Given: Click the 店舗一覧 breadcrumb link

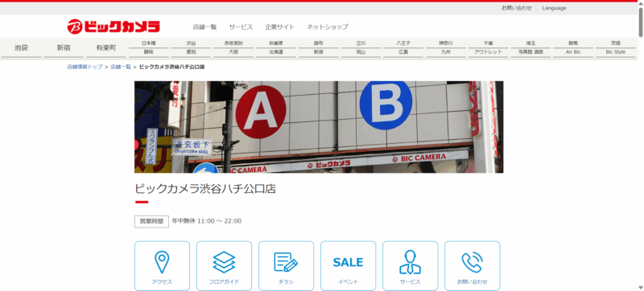Looking at the screenshot, I should pyautogui.click(x=121, y=67).
